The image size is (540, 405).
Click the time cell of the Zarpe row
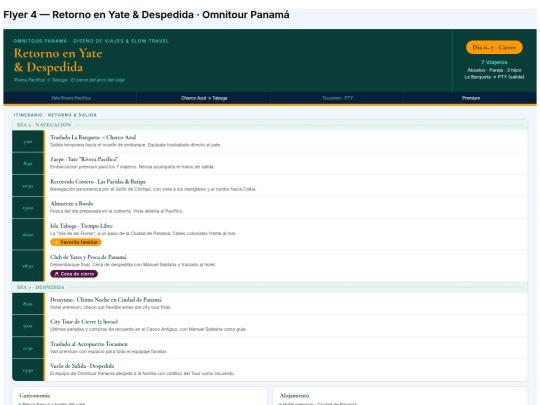(x=28, y=164)
